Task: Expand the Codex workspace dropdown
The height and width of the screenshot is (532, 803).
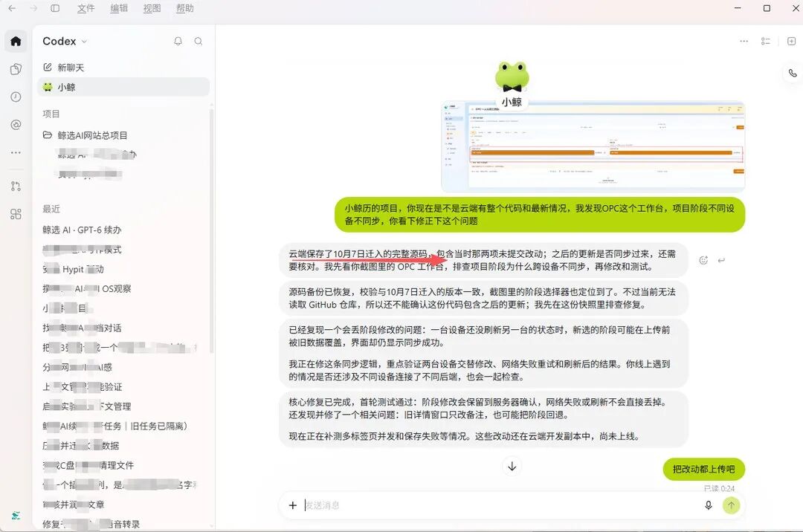Action: coord(85,42)
